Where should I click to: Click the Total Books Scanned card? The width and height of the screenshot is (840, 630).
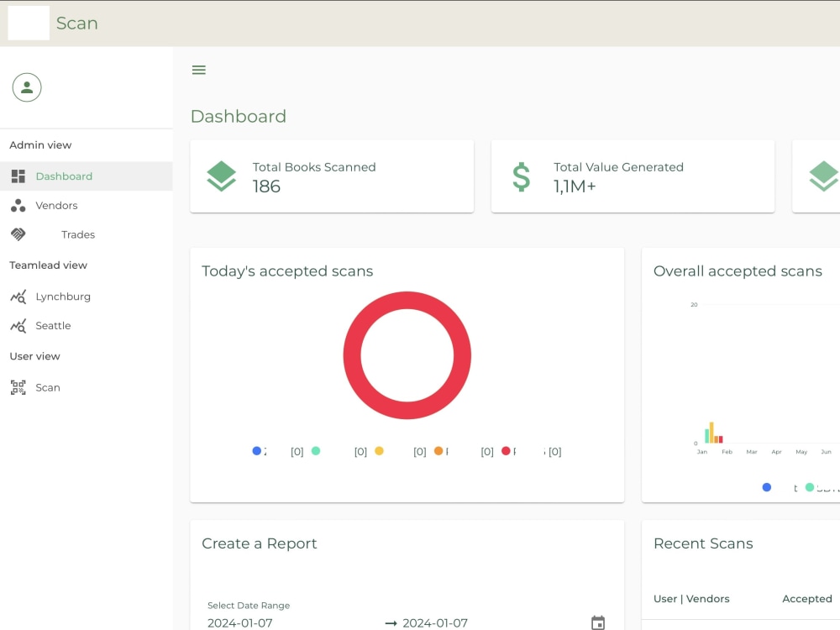pos(332,176)
